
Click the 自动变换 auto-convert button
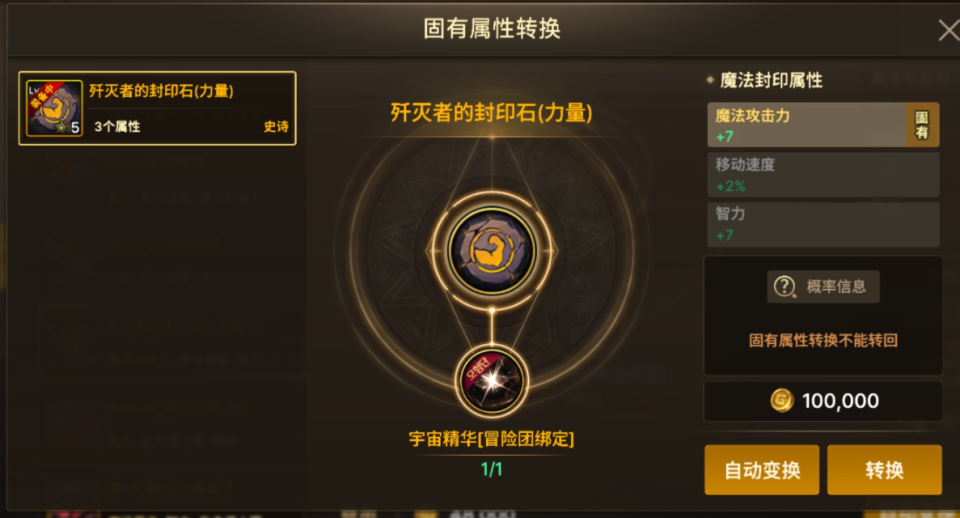(762, 470)
